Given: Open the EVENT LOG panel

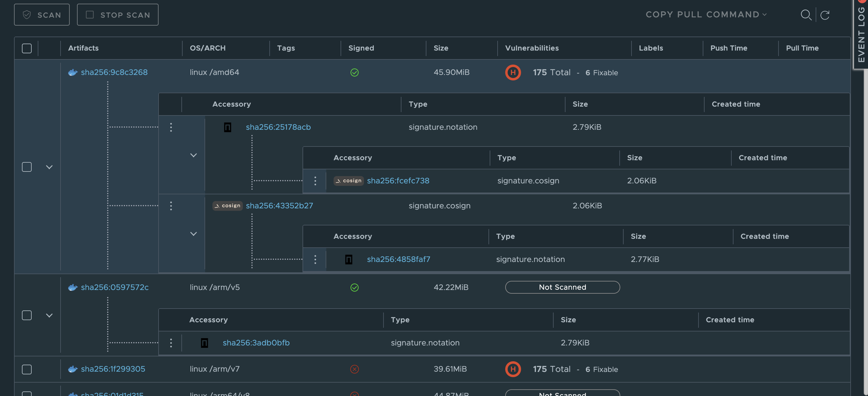Looking at the screenshot, I should coord(861,34).
